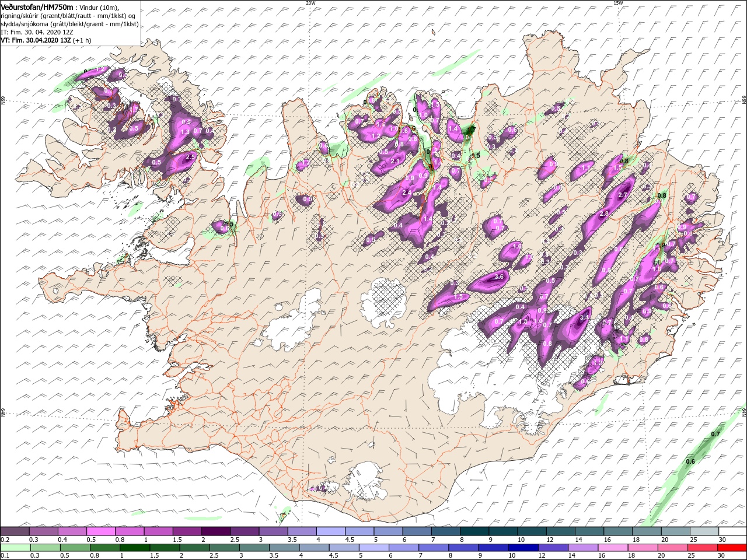
Task: Click the slydda/snjókoma legend description line
Action: coord(68,23)
